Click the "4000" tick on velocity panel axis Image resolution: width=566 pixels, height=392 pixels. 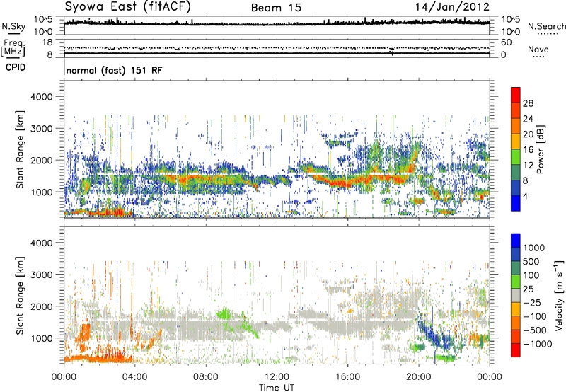pos(41,243)
